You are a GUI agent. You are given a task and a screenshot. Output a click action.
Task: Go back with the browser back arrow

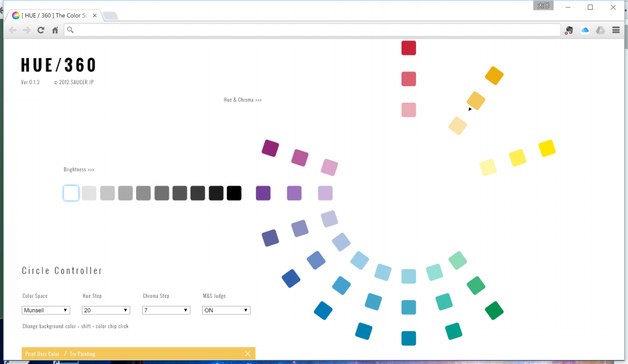coord(12,30)
